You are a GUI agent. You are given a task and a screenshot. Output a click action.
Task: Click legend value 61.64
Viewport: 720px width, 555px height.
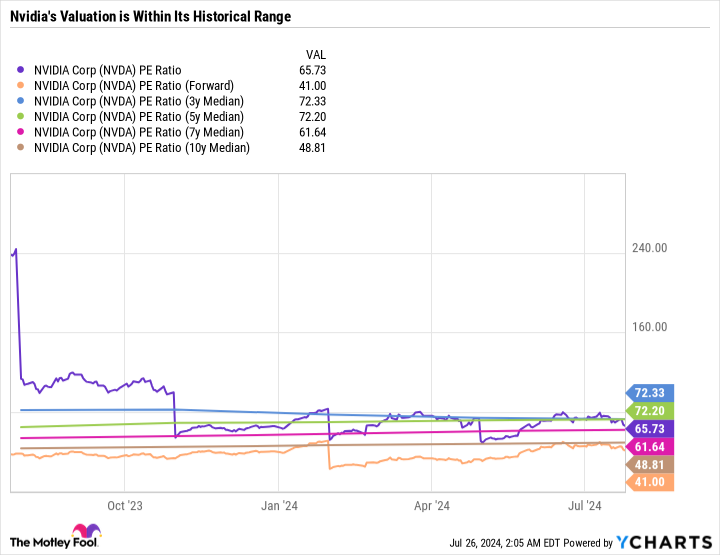pos(312,132)
